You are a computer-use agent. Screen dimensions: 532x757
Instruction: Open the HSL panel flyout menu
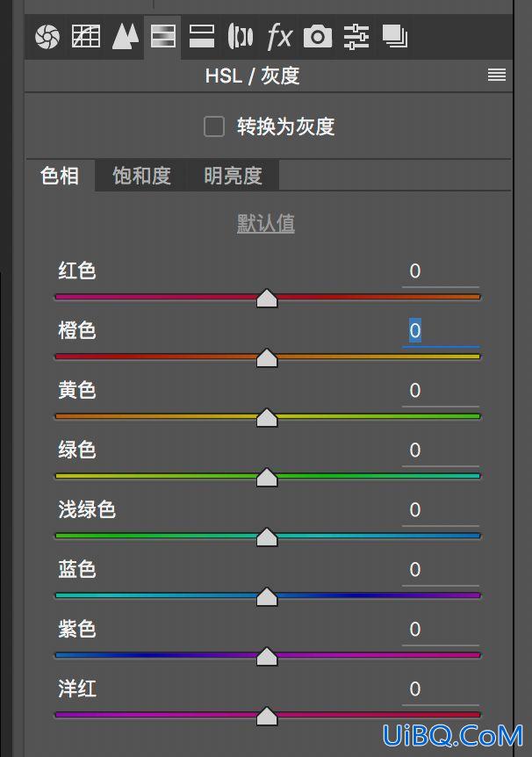pos(497,75)
